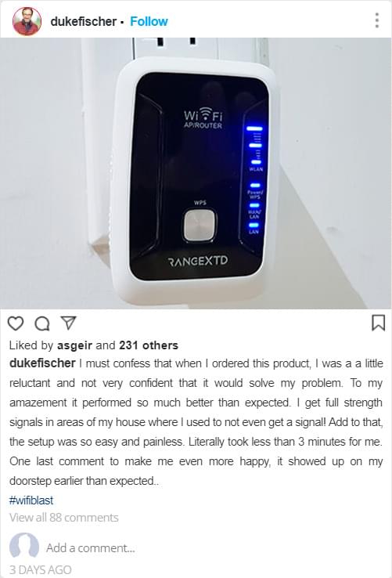This screenshot has height=578, width=392.
Task: Open dukefischer username in caption
Action: coord(42,363)
